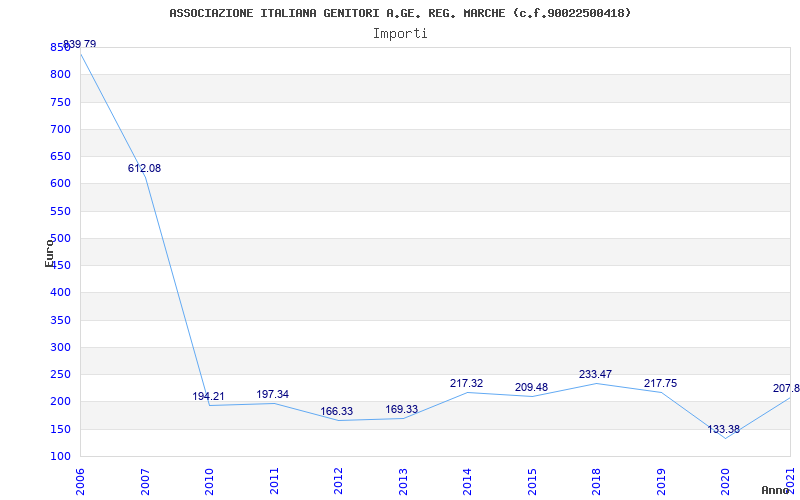Click y-axis tick 650

(x=60, y=156)
